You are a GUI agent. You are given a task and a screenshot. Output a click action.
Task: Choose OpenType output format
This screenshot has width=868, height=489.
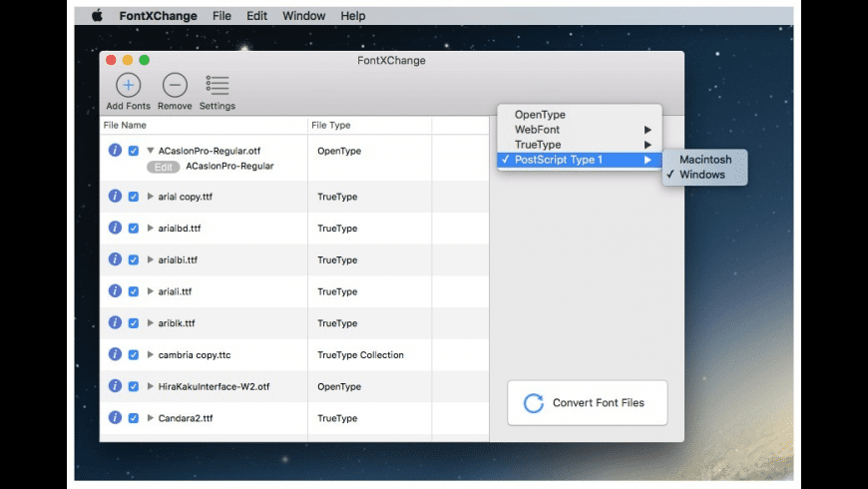[580, 115]
